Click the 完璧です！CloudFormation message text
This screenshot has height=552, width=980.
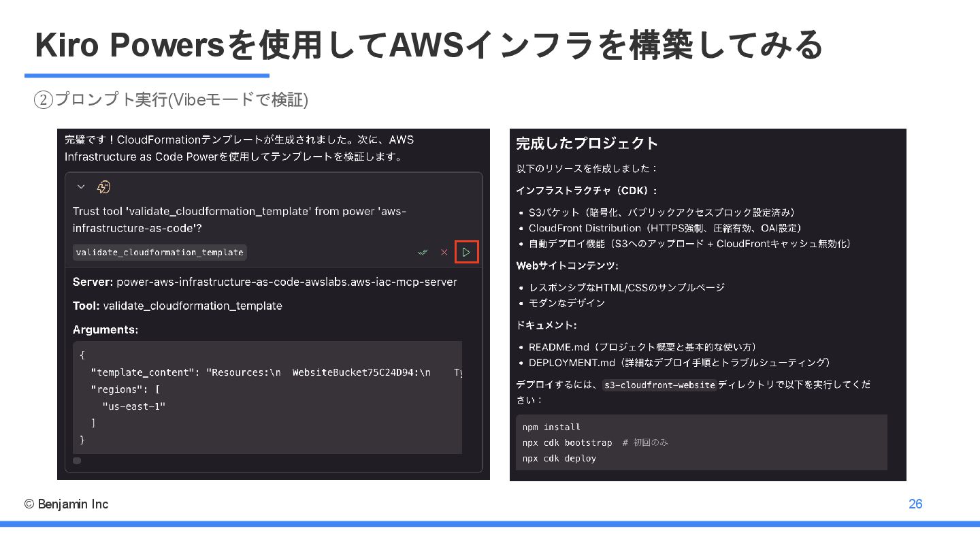(239, 148)
